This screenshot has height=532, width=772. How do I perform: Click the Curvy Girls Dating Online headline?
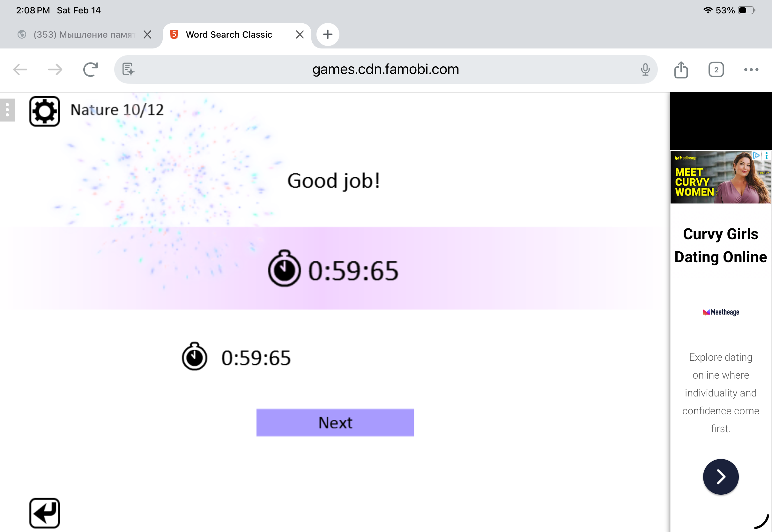pyautogui.click(x=720, y=245)
